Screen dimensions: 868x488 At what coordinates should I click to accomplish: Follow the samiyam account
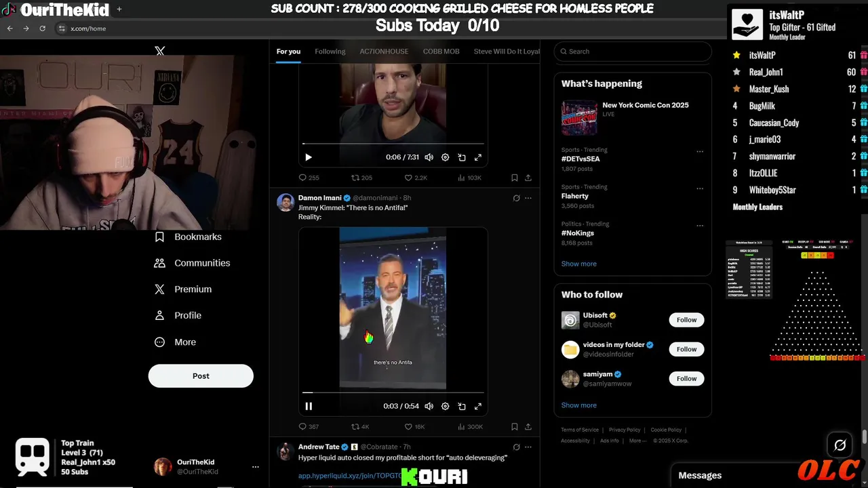(686, 378)
